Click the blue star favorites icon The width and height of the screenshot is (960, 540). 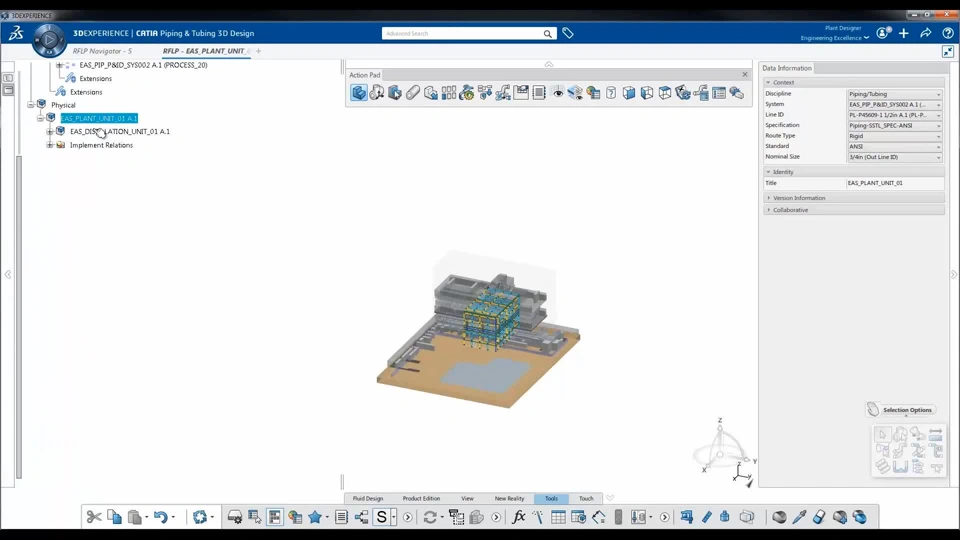315,517
